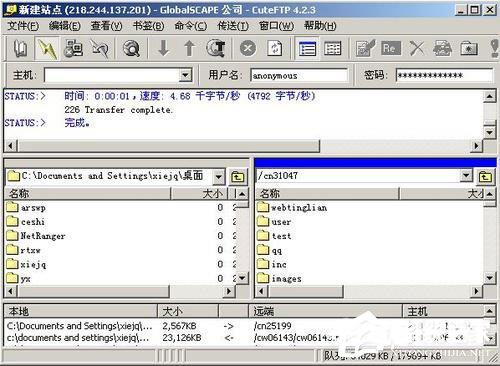Go up one level in local pane
Viewport: 500px width, 366px height.
(238, 177)
